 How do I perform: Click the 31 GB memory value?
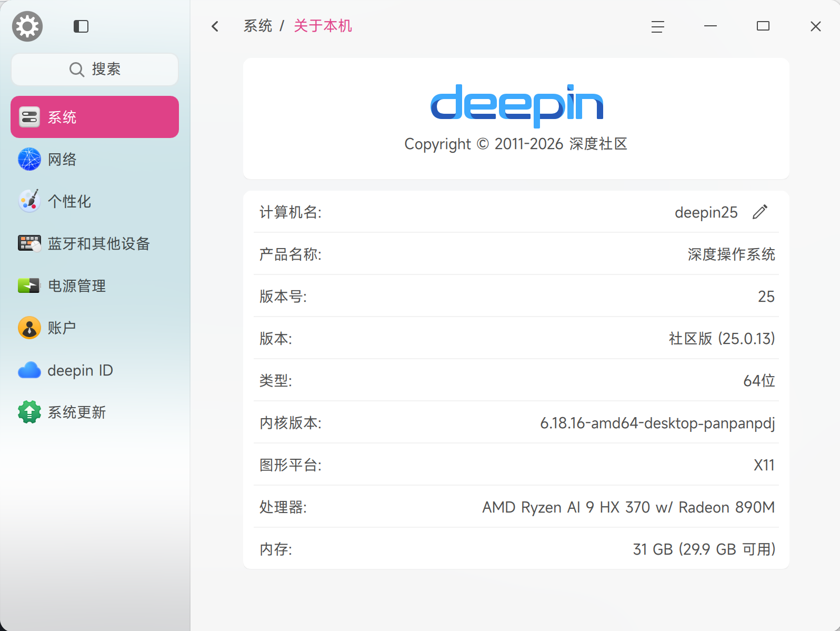point(704,549)
